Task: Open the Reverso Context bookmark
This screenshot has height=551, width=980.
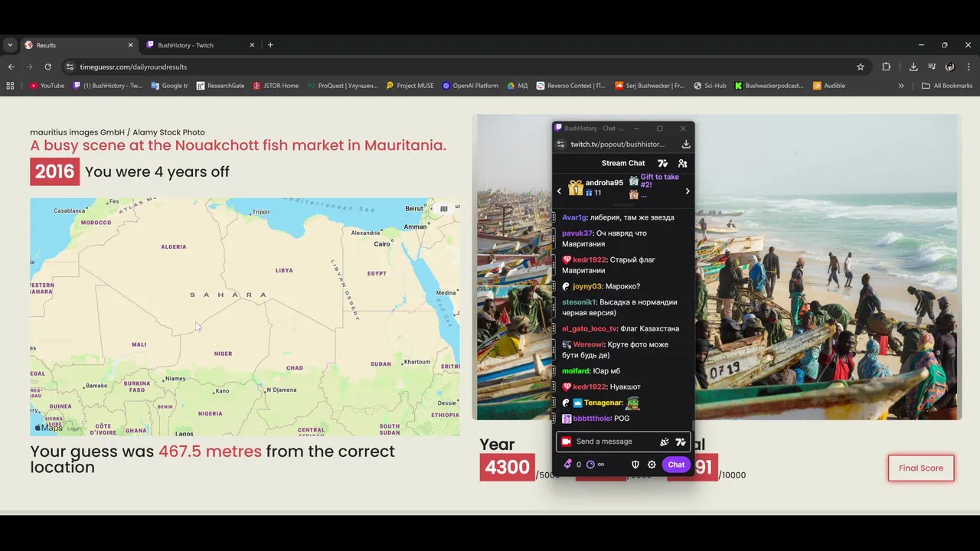Action: coord(570,86)
